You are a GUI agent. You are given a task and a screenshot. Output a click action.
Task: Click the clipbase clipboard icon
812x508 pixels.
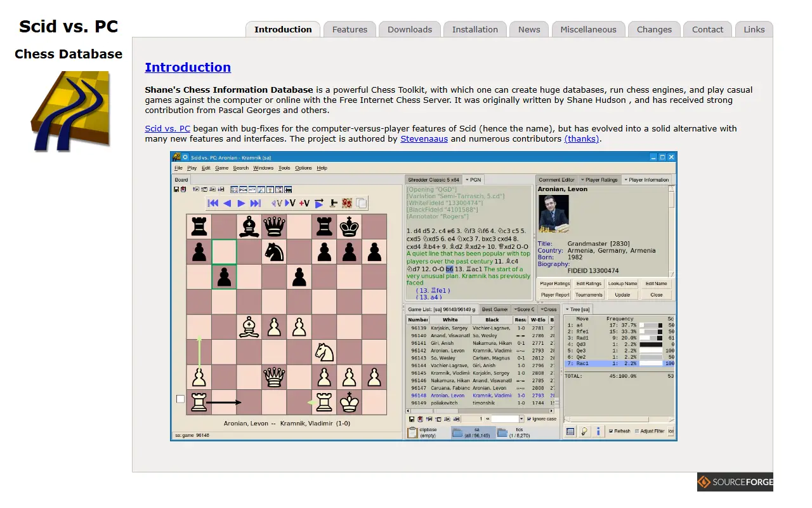pos(413,433)
